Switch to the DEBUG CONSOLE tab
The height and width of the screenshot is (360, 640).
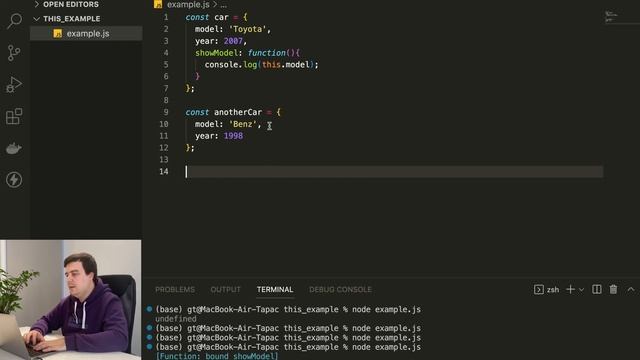click(x=340, y=289)
